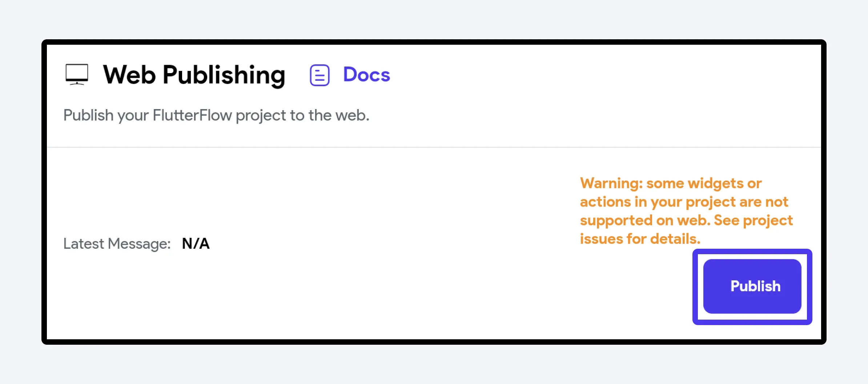
Task: Click the Publish your FlutterFlow project description
Action: coord(216,115)
